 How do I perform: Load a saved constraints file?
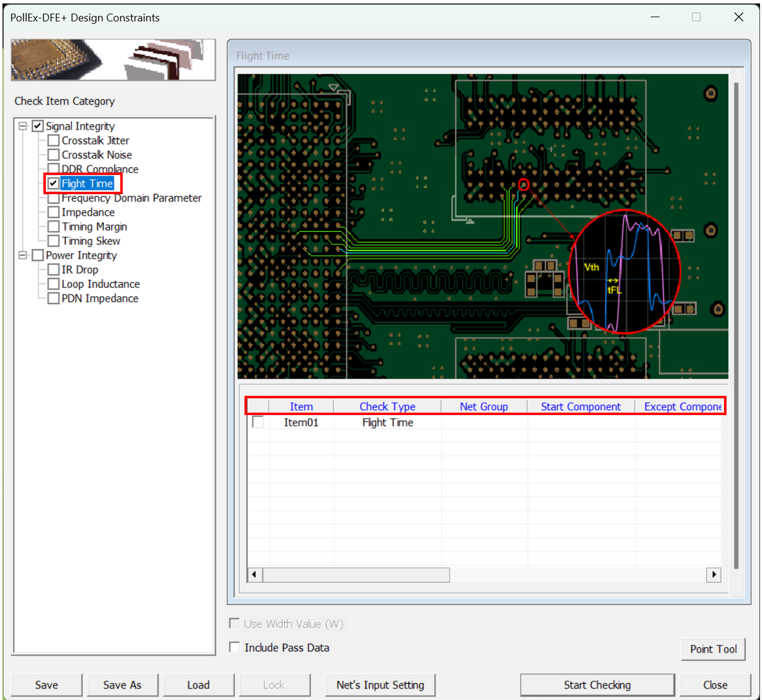click(x=198, y=685)
